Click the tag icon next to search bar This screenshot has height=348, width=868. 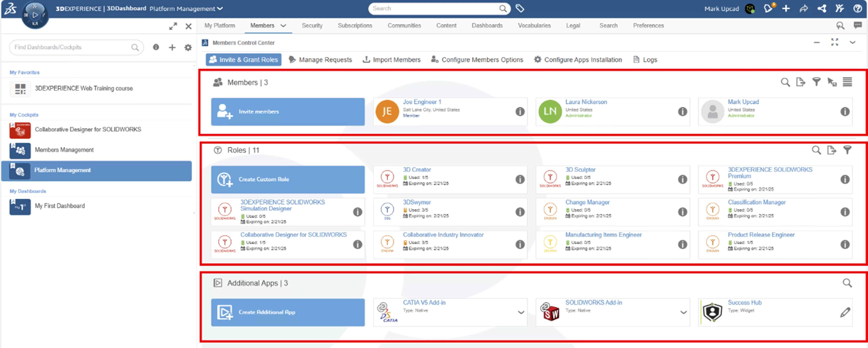point(520,8)
